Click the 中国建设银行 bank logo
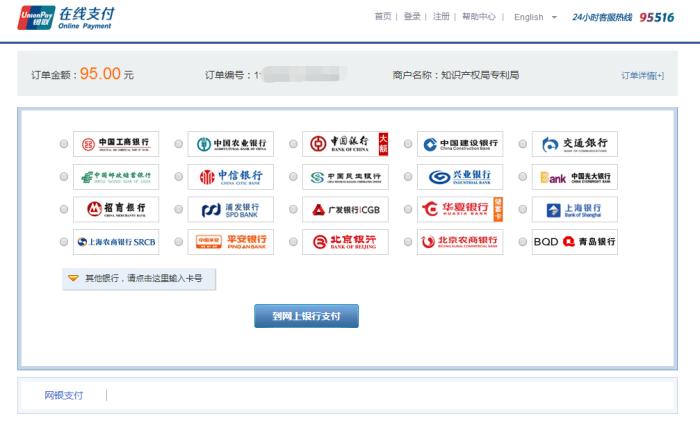This screenshot has height=421, width=700. point(460,144)
